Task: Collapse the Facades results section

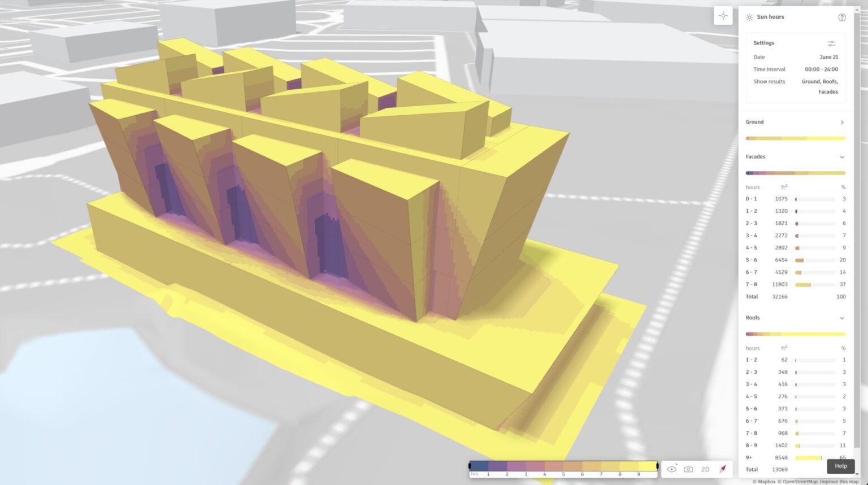Action: (x=841, y=157)
